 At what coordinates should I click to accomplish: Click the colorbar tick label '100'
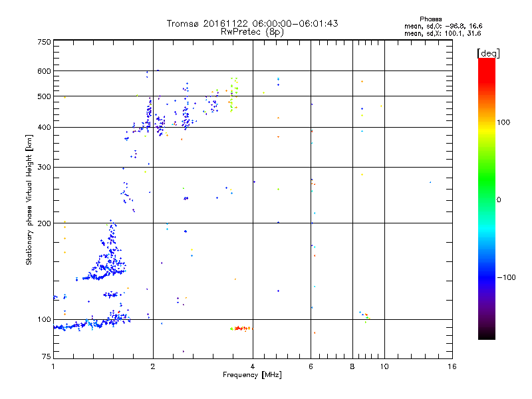(x=503, y=122)
